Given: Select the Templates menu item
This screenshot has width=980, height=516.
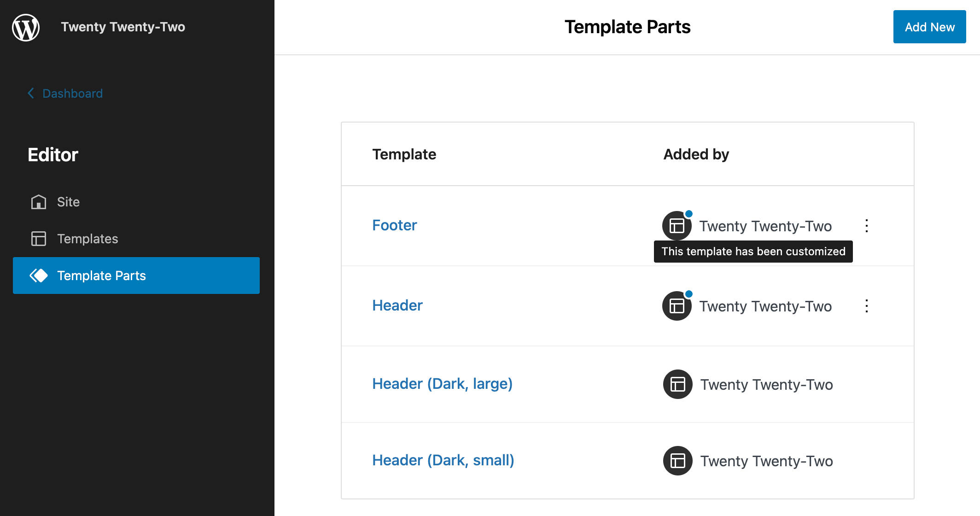Looking at the screenshot, I should point(86,238).
